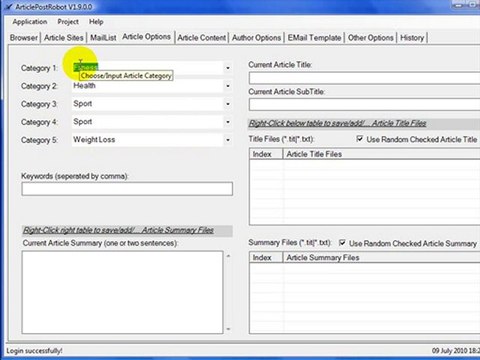Switch to the Article Sites tab
Screen dimensions: 480x360
tap(63, 38)
